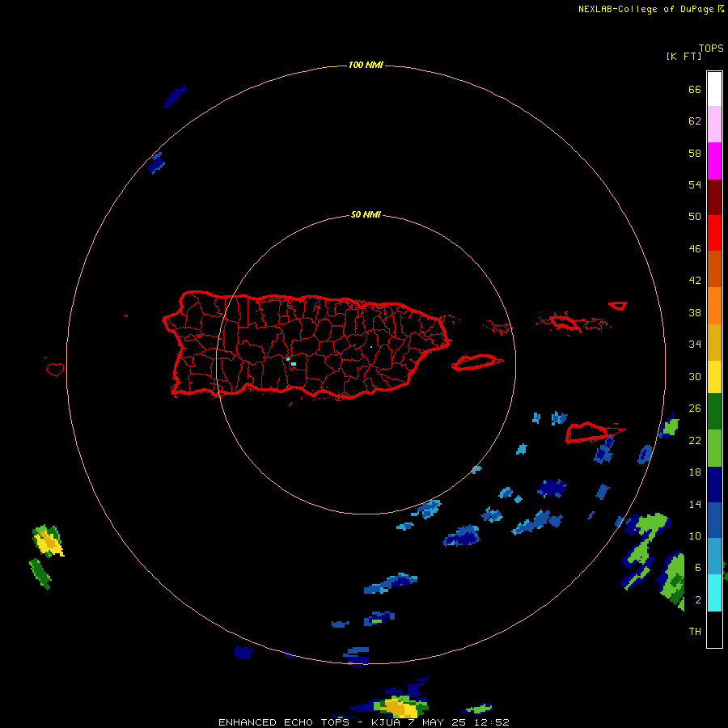Click the NEXLAB-College of DuPage credit text
728x728 pixels.
pos(645,9)
